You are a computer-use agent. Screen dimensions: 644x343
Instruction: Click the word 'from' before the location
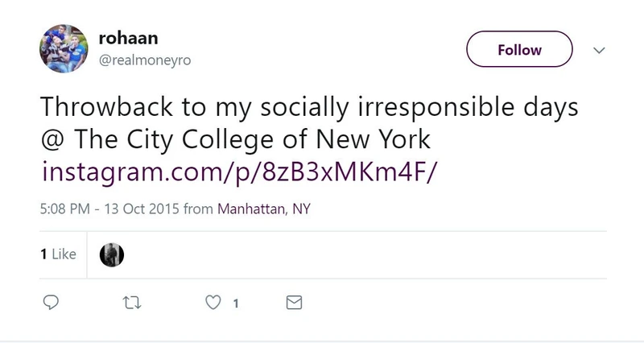point(199,209)
